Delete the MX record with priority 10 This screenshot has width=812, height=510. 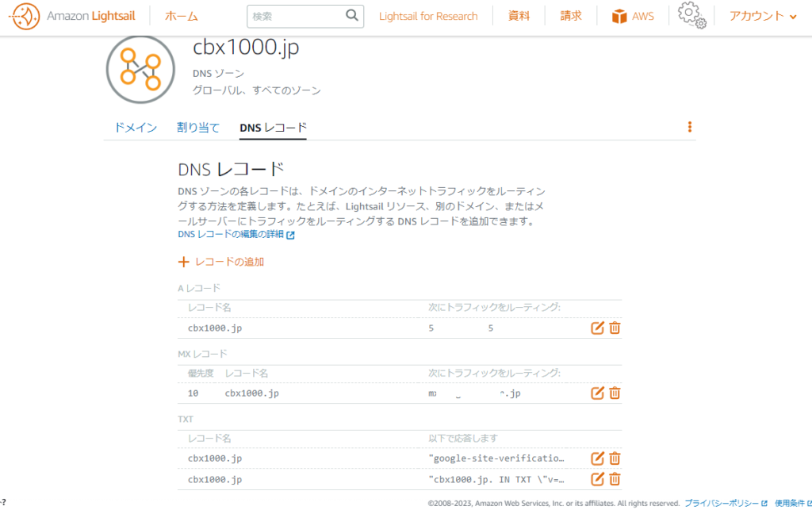coord(615,393)
